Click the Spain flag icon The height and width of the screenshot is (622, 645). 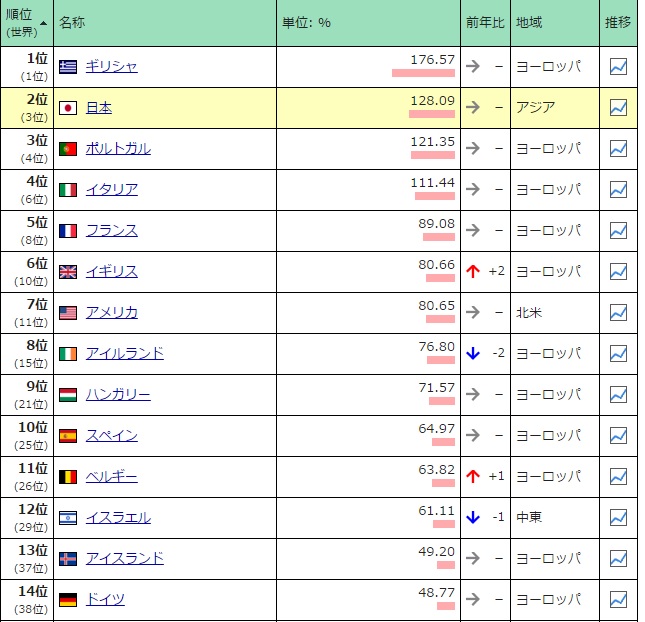(x=68, y=436)
